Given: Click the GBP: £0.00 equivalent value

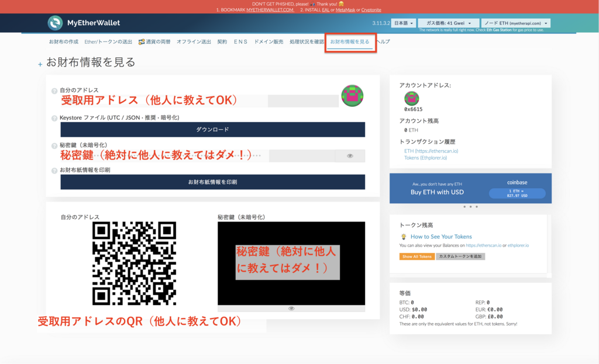Looking at the screenshot, I should [x=489, y=317].
